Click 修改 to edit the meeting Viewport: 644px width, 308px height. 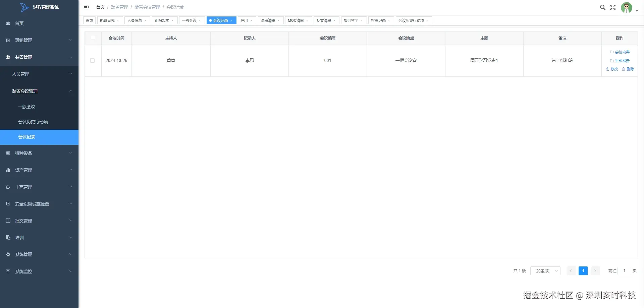pyautogui.click(x=612, y=69)
